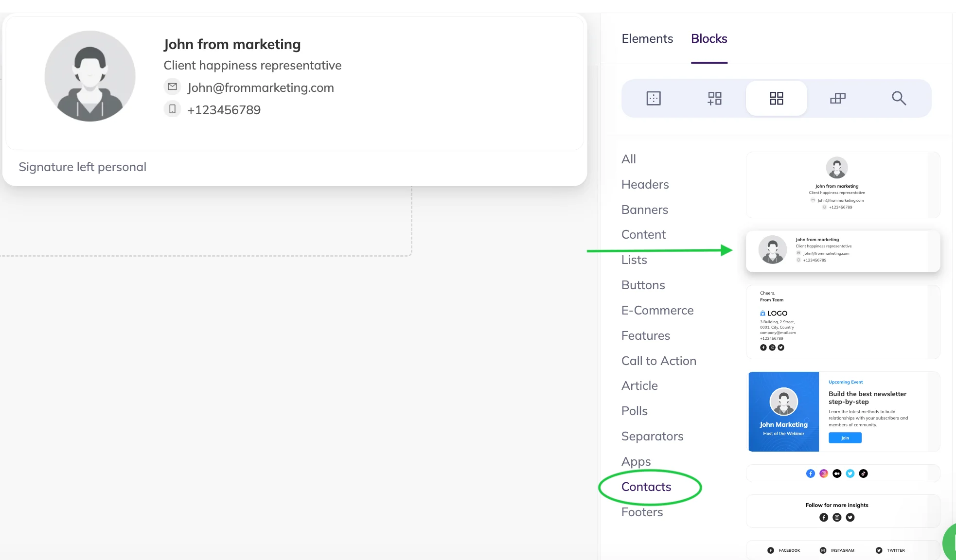
Task: Switch to the Elements tab
Action: 647,38
